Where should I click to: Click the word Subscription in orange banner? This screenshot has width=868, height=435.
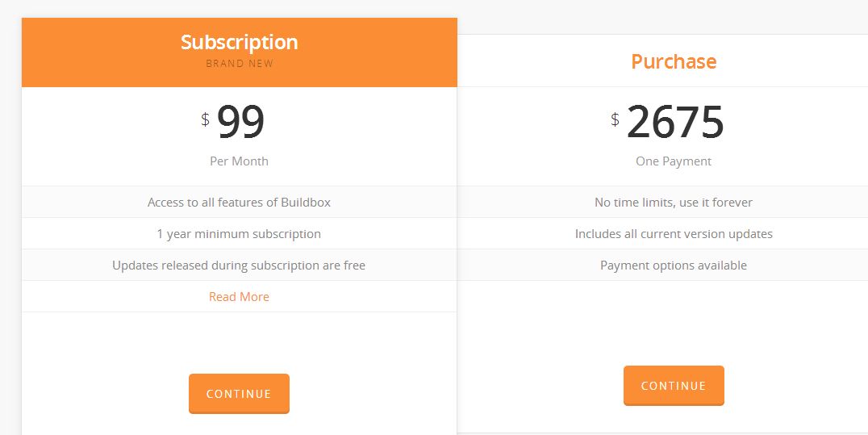tap(239, 42)
